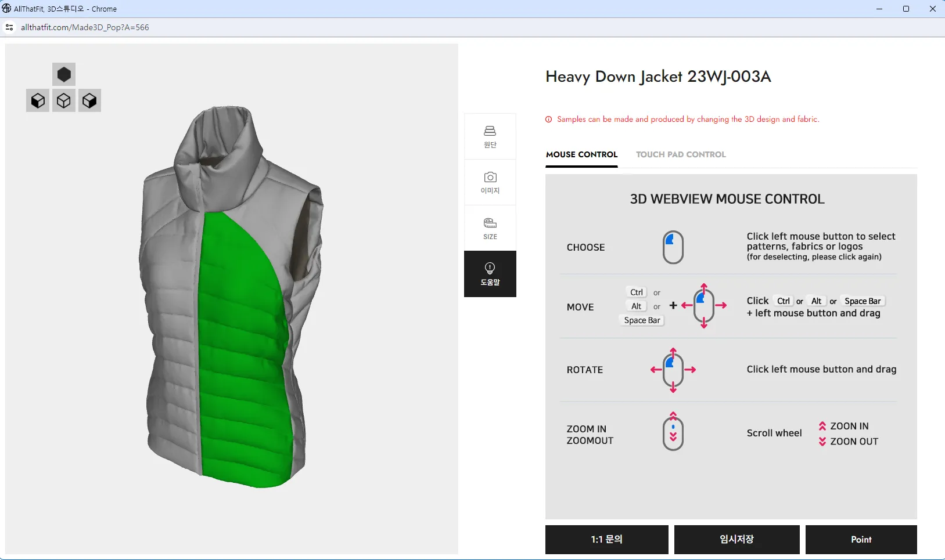Click the solid black hexagon view icon
The height and width of the screenshot is (560, 945).
[x=64, y=74]
